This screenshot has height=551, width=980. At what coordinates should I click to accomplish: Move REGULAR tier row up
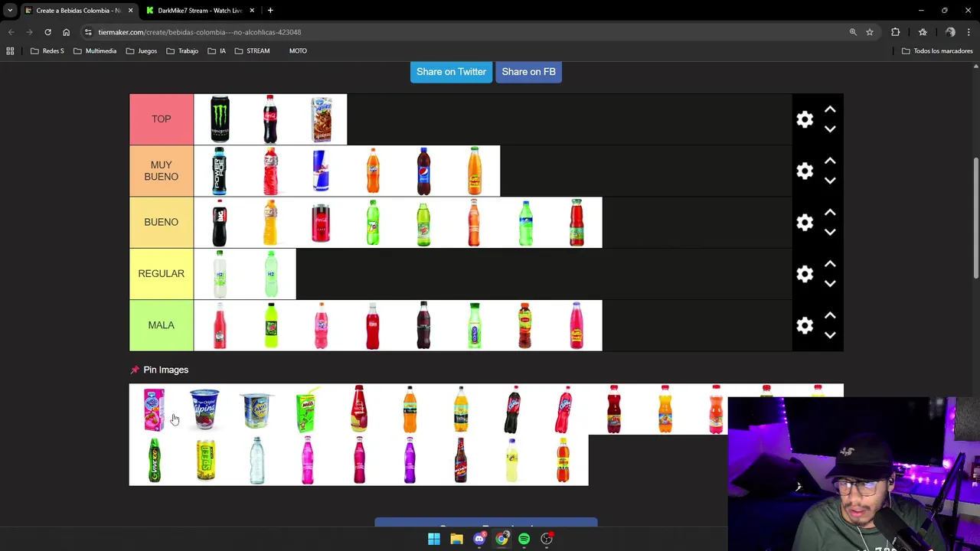click(x=830, y=264)
